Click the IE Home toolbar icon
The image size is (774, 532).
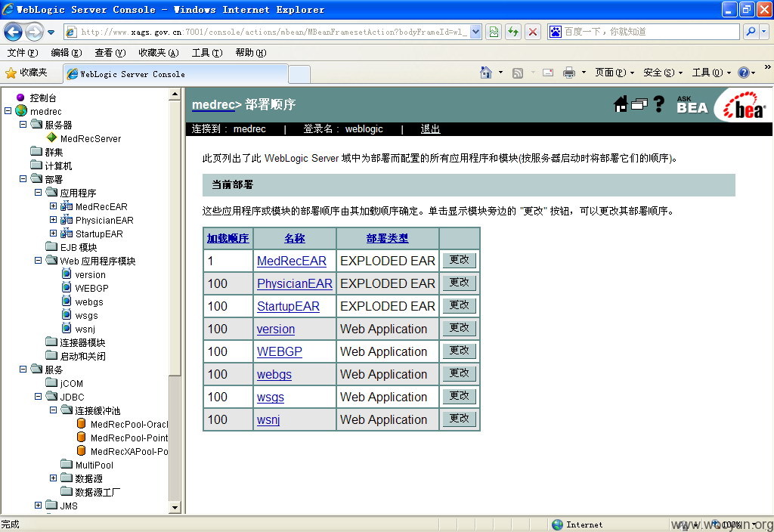point(486,73)
